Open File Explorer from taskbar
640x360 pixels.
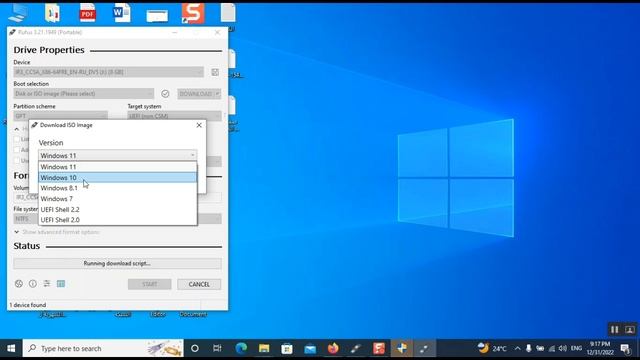(264, 348)
